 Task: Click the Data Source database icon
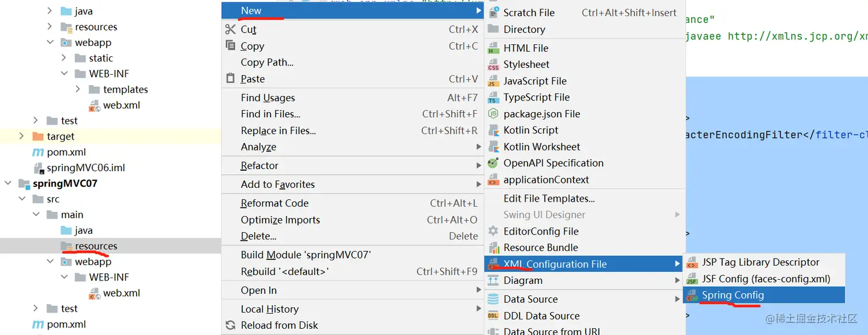(x=493, y=299)
